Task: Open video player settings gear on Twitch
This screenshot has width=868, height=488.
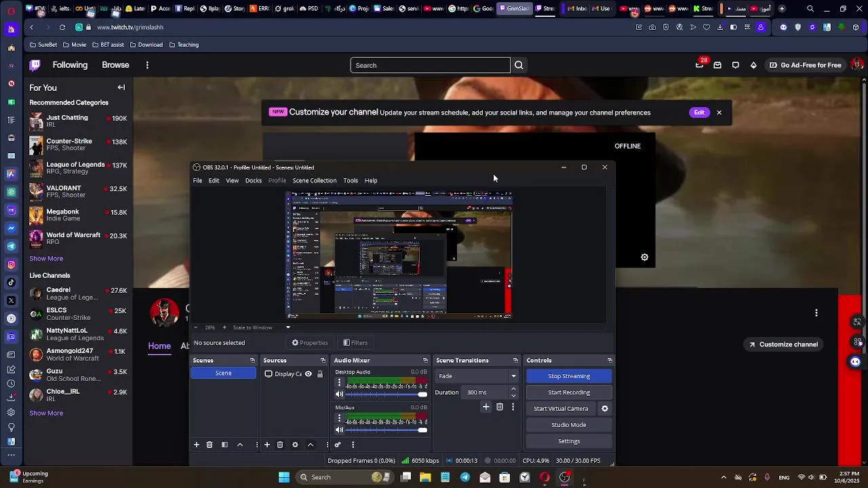Action: tap(645, 258)
